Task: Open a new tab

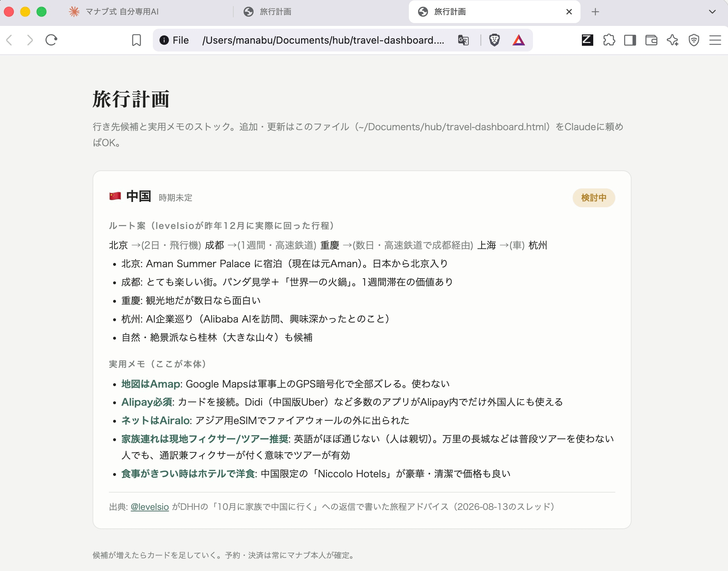Action: [595, 12]
